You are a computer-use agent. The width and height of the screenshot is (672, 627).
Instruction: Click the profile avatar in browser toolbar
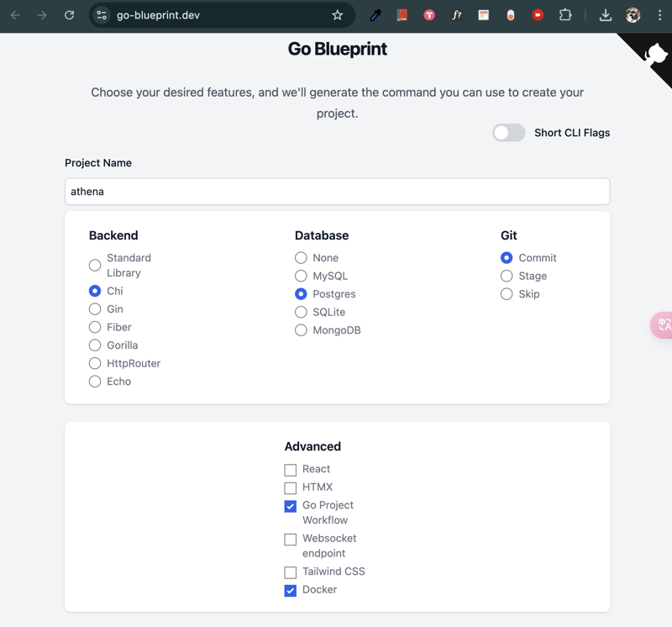click(x=633, y=15)
